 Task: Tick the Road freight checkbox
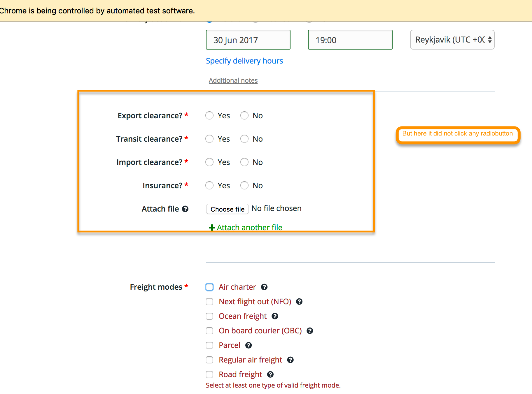coord(209,374)
